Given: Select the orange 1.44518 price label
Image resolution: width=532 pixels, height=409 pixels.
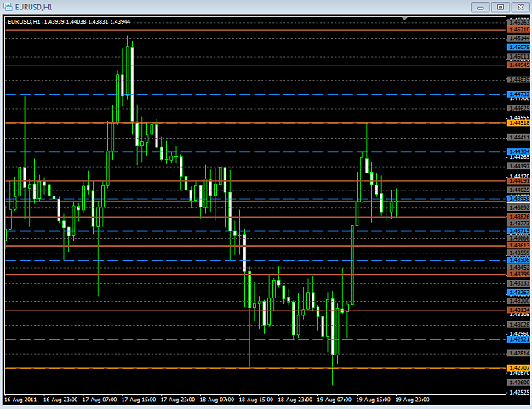Looking at the screenshot, I should [x=519, y=123].
